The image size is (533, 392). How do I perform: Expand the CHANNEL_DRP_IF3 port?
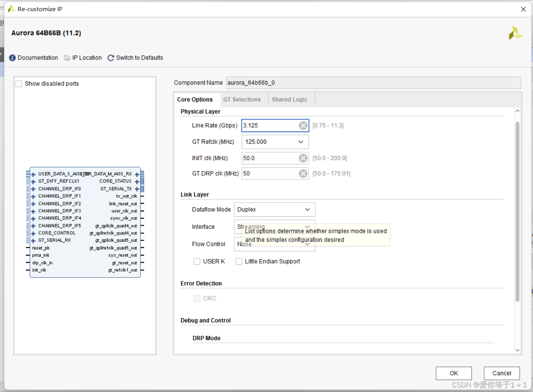[33, 211]
